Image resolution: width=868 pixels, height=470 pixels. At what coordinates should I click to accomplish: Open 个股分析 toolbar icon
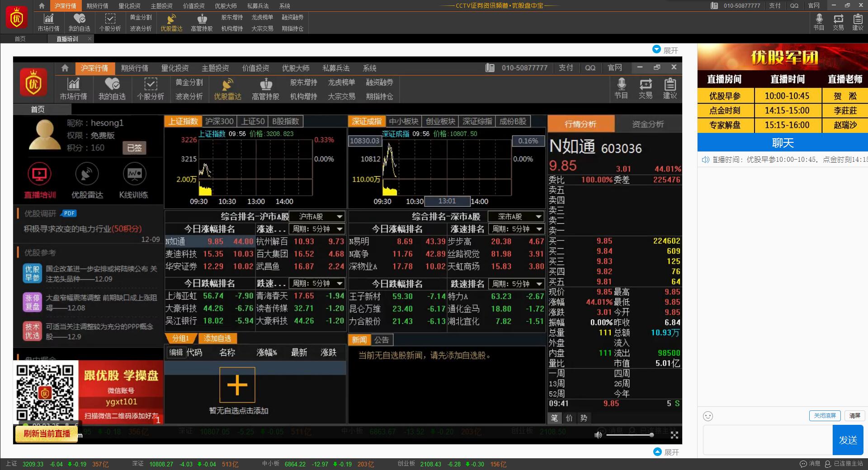(x=110, y=22)
